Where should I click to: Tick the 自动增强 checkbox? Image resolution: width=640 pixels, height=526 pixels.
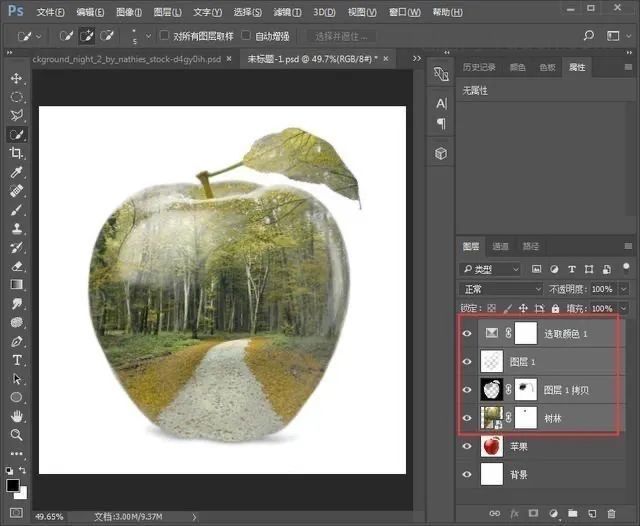(x=246, y=36)
